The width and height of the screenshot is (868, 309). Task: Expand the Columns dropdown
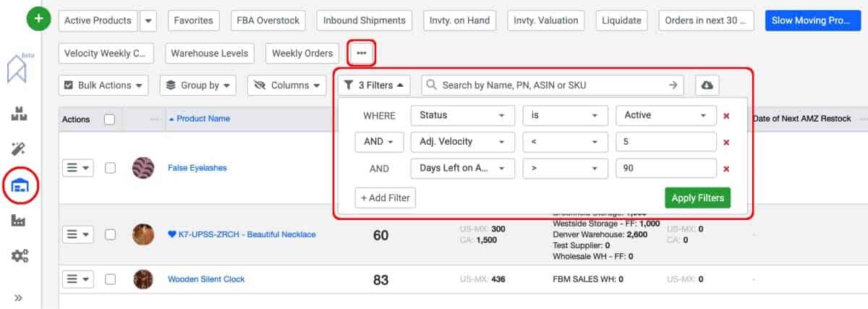pos(286,85)
